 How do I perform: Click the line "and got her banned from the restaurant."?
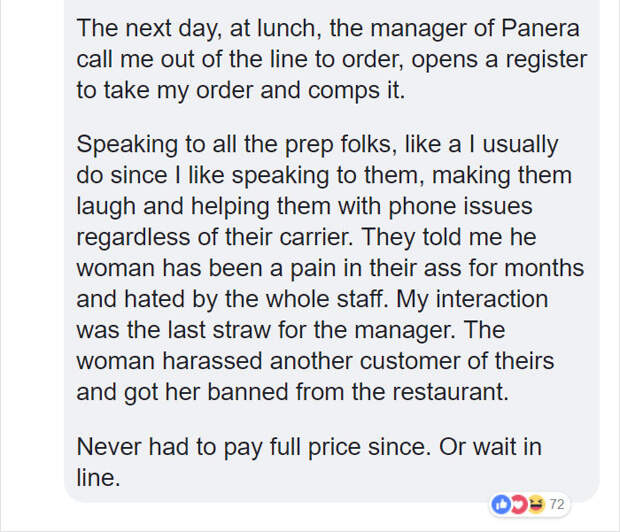tap(292, 392)
